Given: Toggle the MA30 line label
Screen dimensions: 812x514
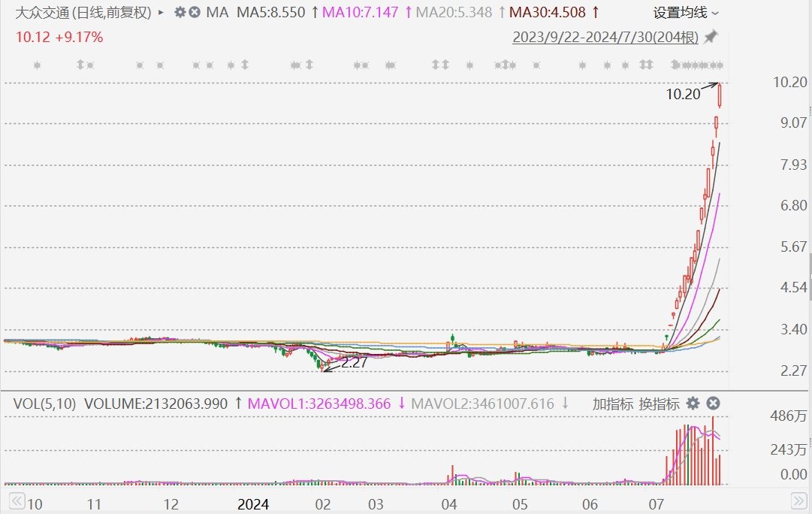Looking at the screenshot, I should pyautogui.click(x=548, y=13).
